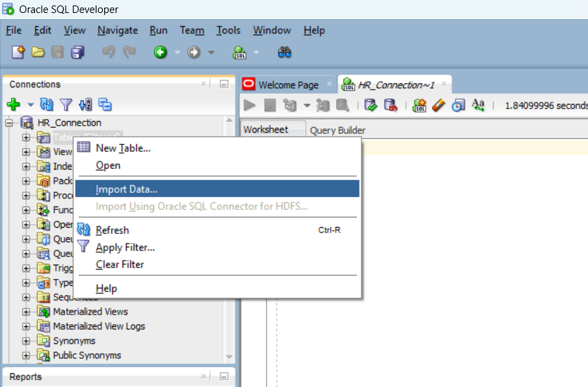The height and width of the screenshot is (387, 588).
Task: Expand the Materialized Views node
Action: pyautogui.click(x=26, y=312)
